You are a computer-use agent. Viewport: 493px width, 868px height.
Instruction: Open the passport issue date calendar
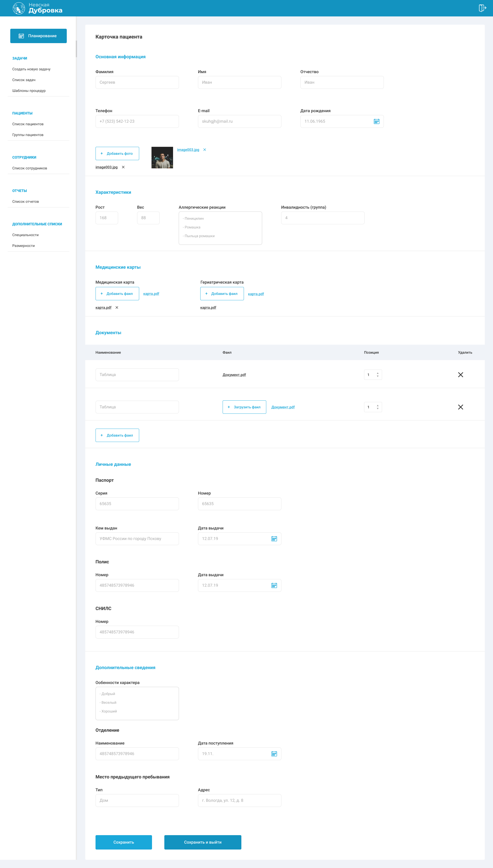[x=274, y=539]
